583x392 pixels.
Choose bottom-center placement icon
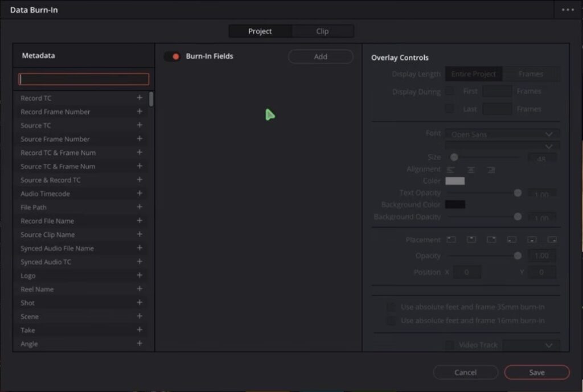tap(532, 240)
